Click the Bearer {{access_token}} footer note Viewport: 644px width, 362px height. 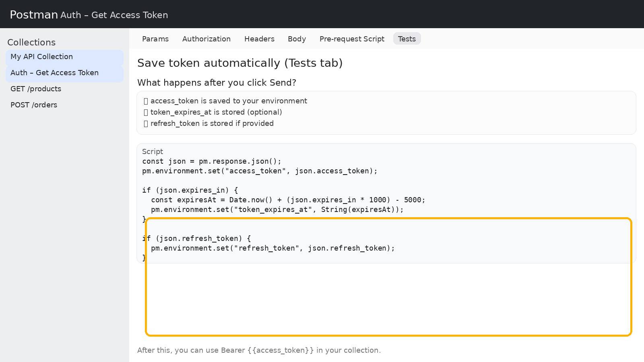pyautogui.click(x=259, y=350)
